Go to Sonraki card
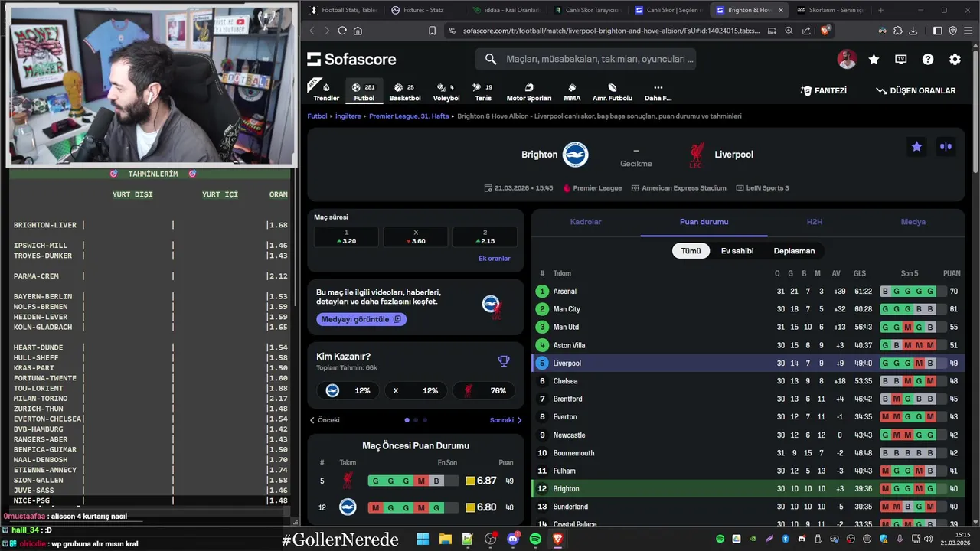The width and height of the screenshot is (980, 551). coord(506,420)
